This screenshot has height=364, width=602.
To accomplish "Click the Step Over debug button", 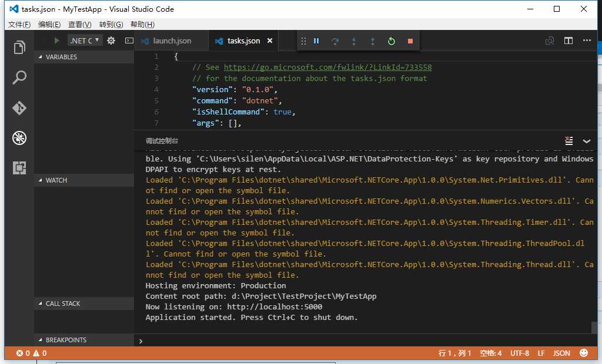I will coord(335,41).
